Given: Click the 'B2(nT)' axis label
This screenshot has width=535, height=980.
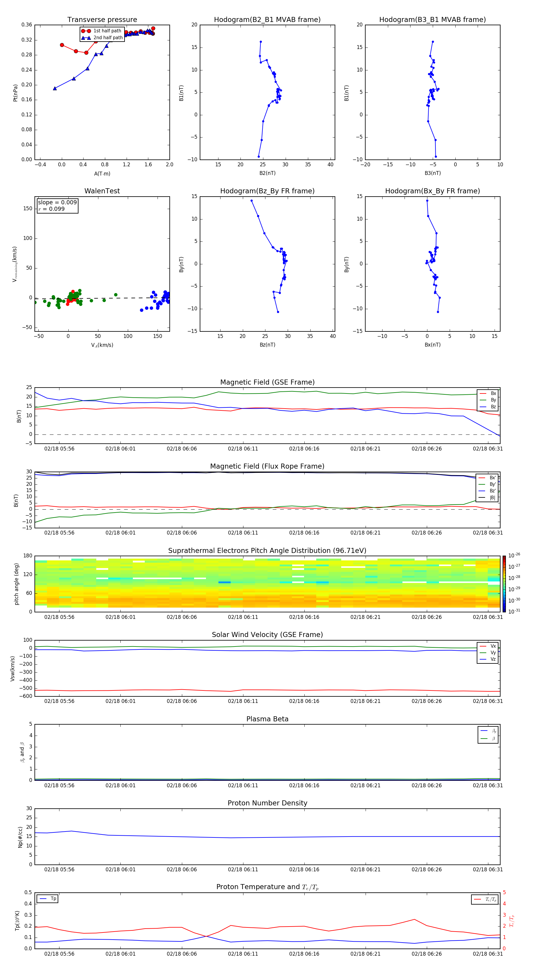Looking at the screenshot, I should point(267,173).
